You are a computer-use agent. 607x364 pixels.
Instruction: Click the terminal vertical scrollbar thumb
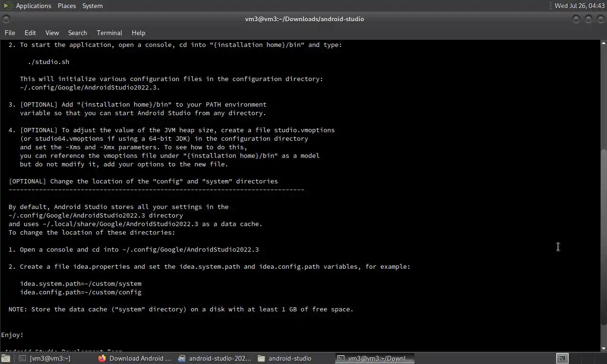(603, 237)
